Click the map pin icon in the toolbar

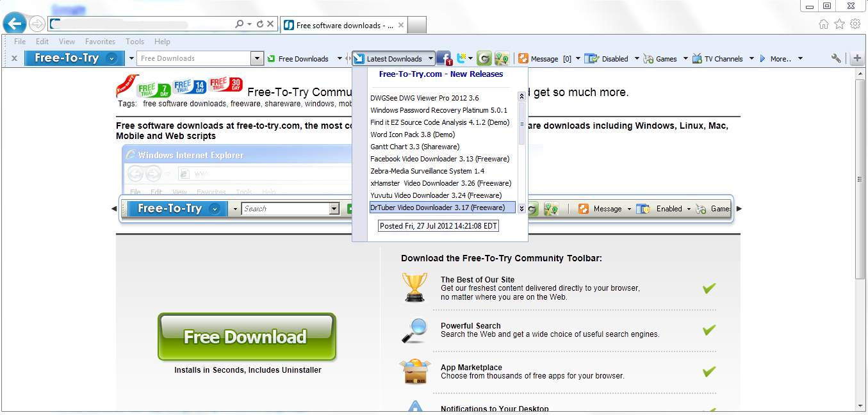[502, 59]
